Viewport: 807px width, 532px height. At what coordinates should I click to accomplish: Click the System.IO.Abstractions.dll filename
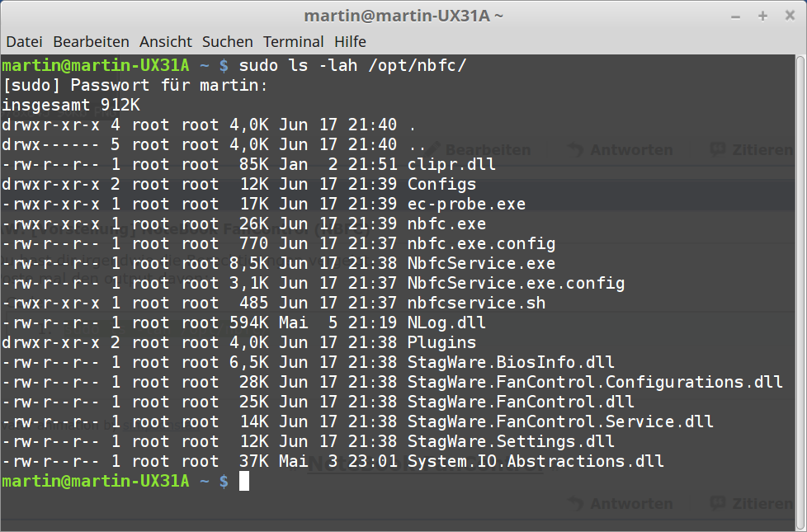536,461
